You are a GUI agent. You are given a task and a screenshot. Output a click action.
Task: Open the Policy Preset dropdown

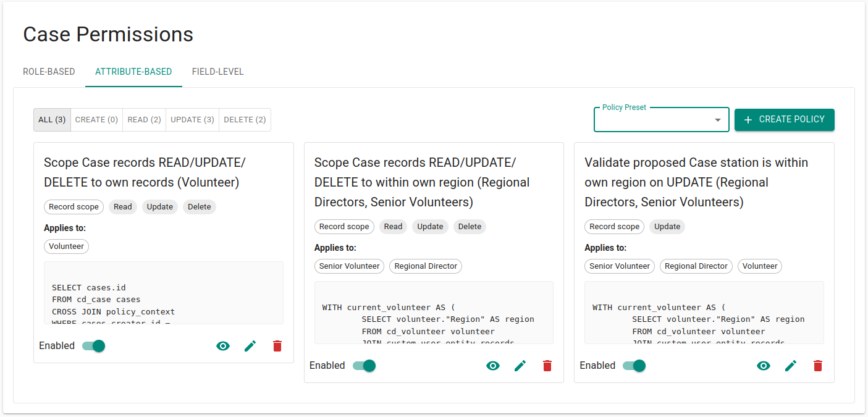click(x=662, y=120)
